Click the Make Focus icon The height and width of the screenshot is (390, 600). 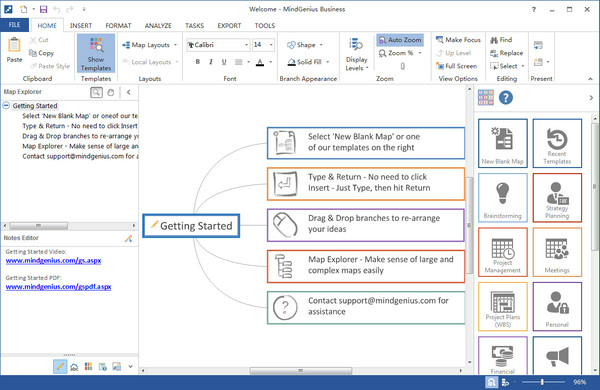click(x=440, y=39)
